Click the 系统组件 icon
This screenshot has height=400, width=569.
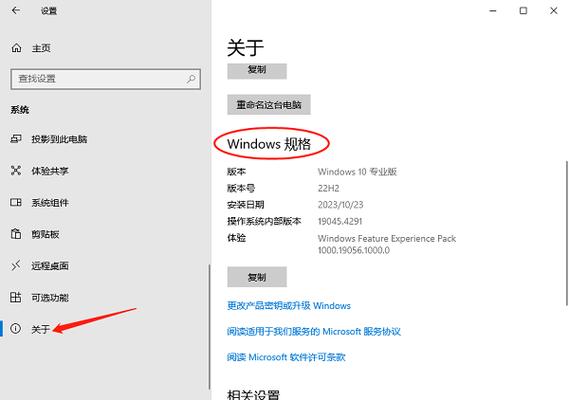click(x=16, y=202)
